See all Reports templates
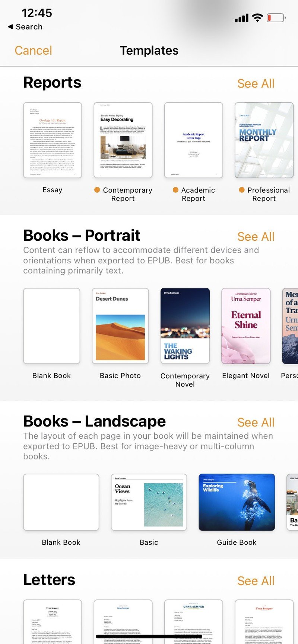Image resolution: width=298 pixels, height=644 pixels. pyautogui.click(x=256, y=84)
